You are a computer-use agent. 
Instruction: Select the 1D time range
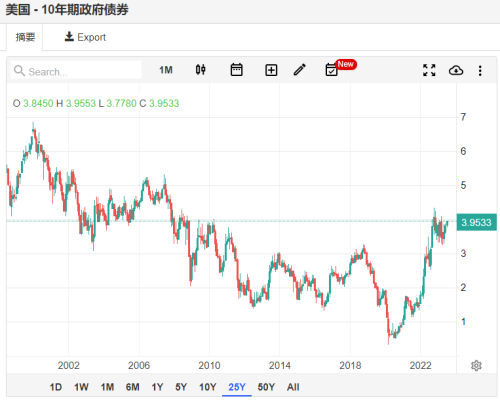(56, 387)
